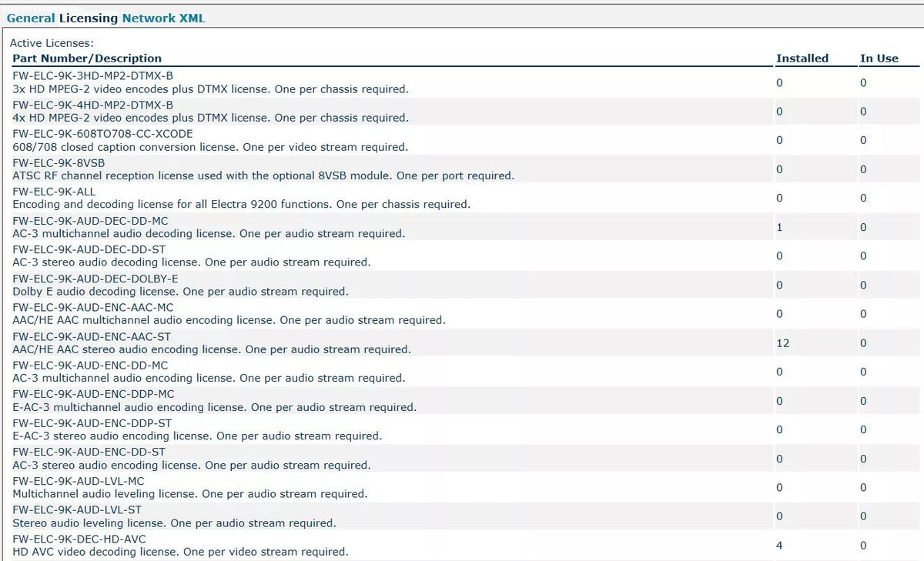924x561 pixels.
Task: Click Installed value 4 for DEC-HD-AVC
Action: [x=779, y=546]
